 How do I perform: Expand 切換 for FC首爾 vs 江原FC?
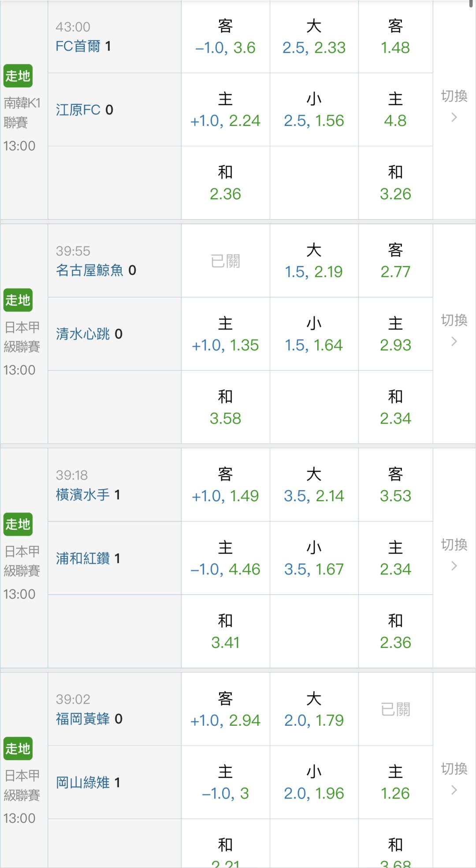pos(454,106)
